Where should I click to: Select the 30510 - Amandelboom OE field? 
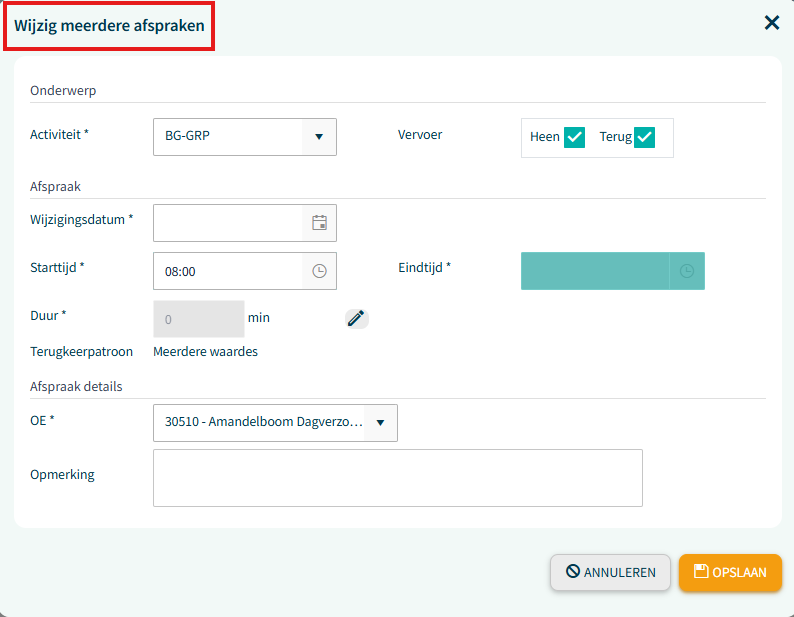pyautogui.click(x=275, y=422)
